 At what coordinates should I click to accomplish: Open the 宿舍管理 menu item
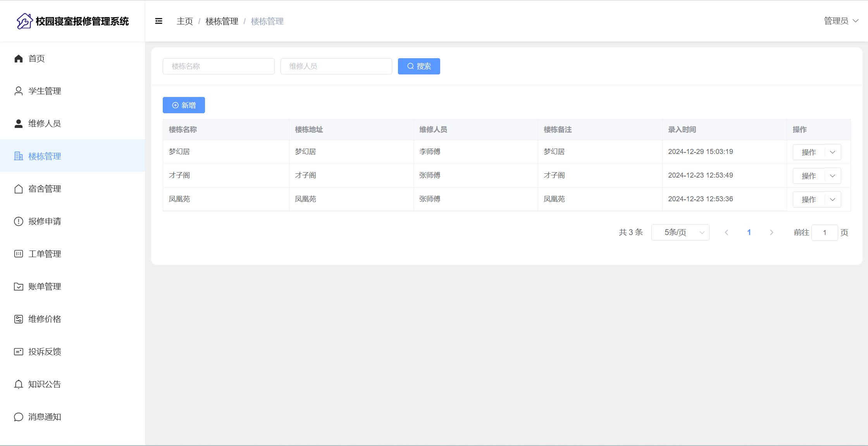(45, 189)
